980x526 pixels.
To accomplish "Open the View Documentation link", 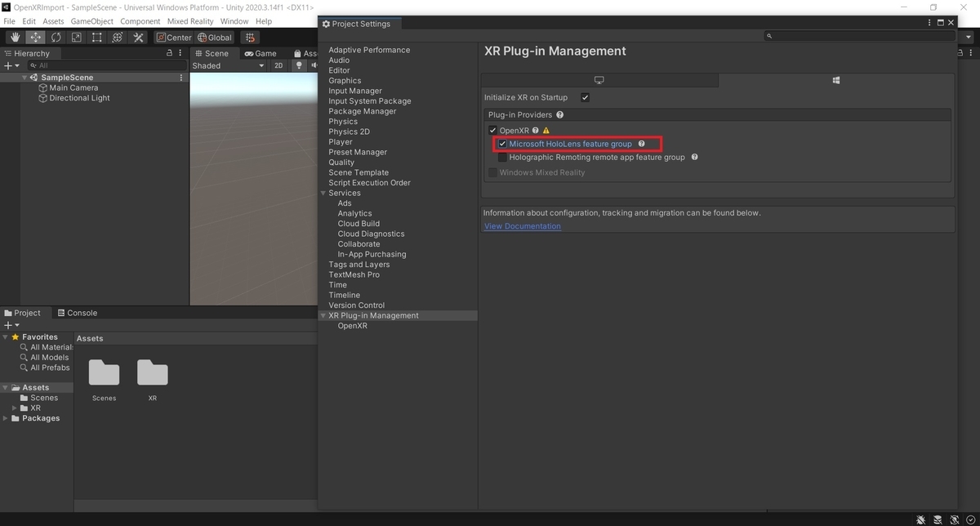I will (x=522, y=225).
